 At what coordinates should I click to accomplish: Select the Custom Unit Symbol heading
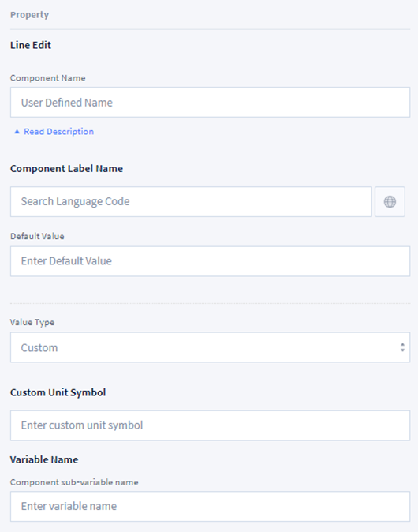[58, 392]
